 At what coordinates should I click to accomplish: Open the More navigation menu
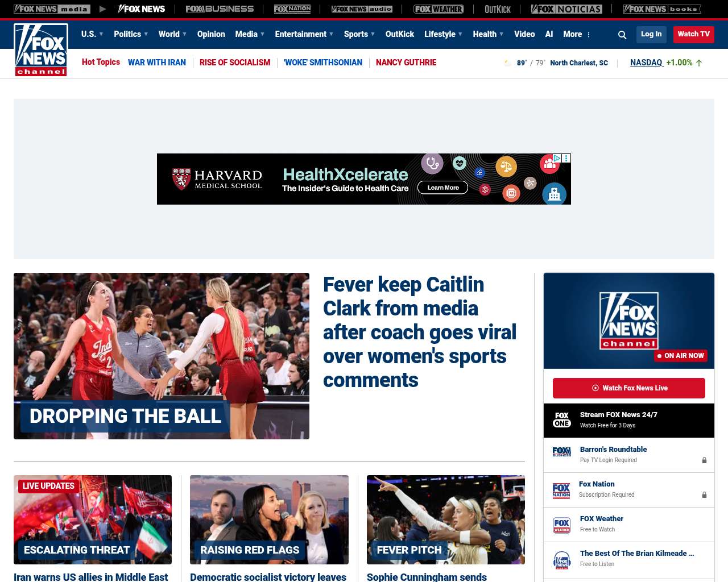coord(573,34)
